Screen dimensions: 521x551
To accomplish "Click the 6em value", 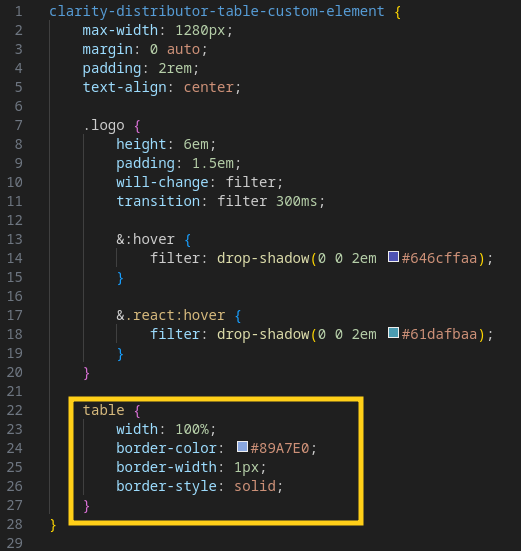I will (196, 144).
